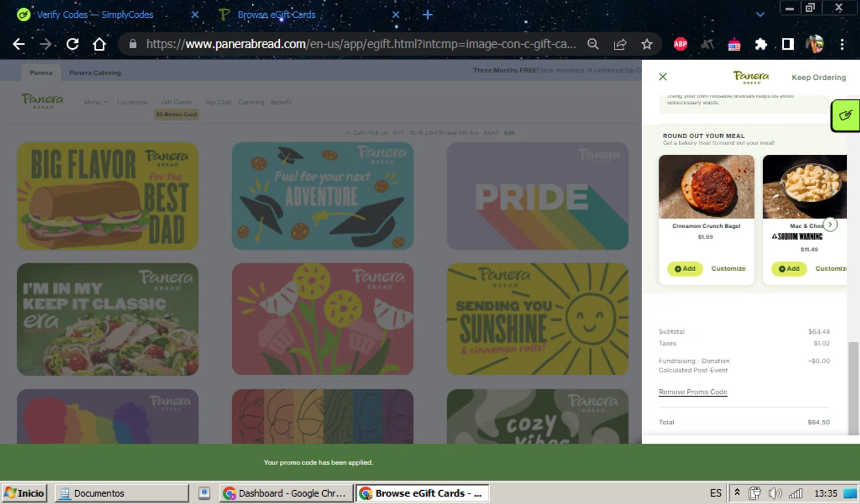This screenshot has width=860, height=504.
Task: Click the $5 Bonus Card badge
Action: [176, 115]
